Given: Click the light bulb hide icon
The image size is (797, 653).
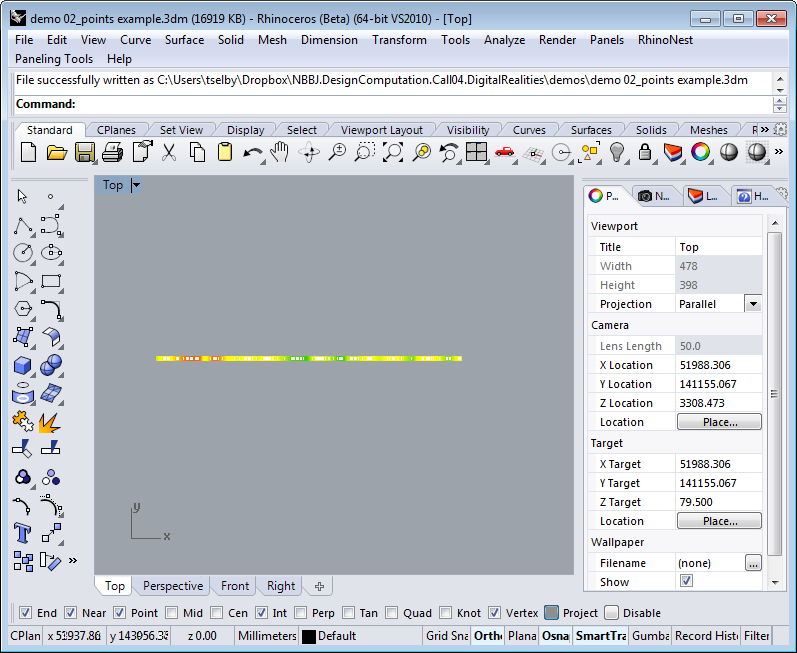Looking at the screenshot, I should (617, 152).
